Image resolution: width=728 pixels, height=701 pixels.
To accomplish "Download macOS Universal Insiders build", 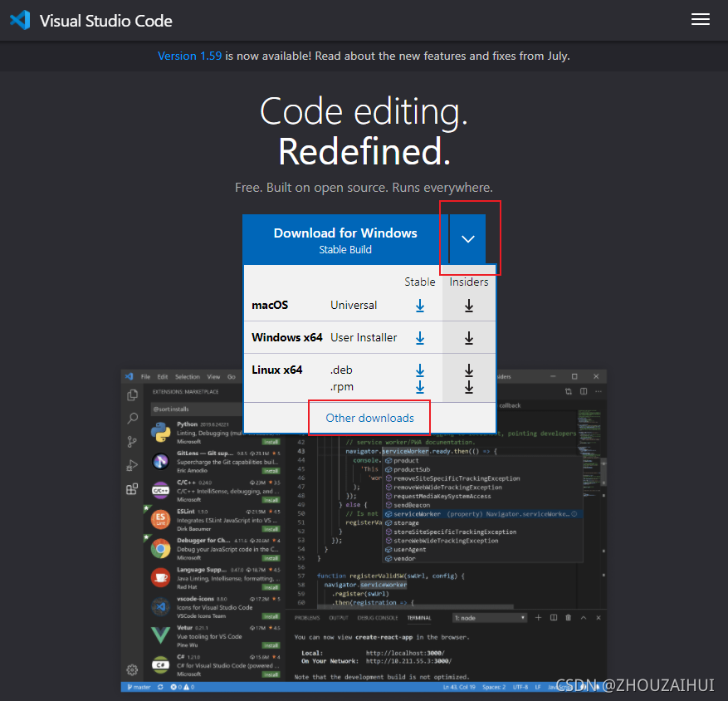I will (x=469, y=305).
